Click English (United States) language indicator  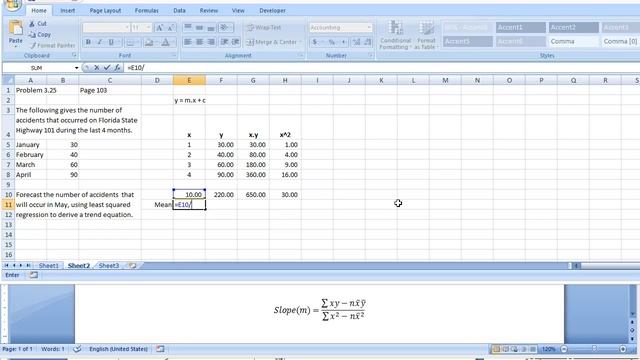[118, 349]
